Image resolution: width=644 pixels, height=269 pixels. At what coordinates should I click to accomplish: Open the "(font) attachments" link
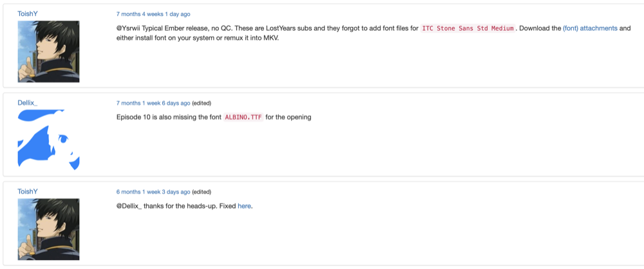pos(590,28)
